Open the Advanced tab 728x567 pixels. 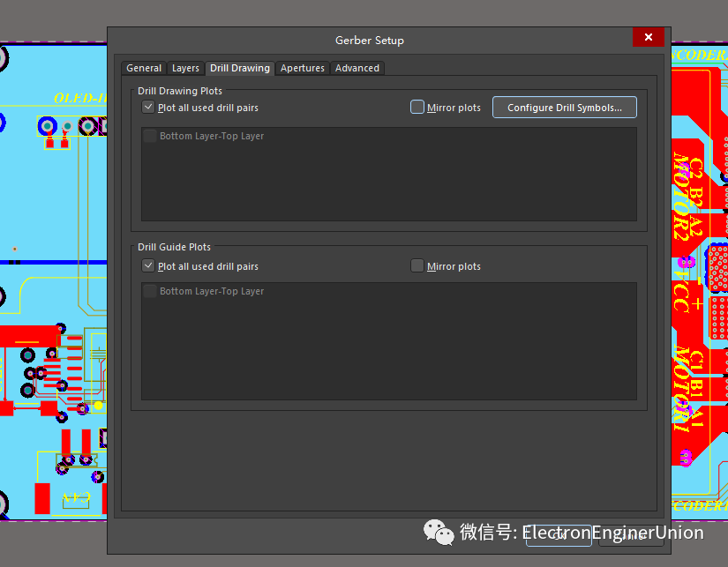click(357, 68)
